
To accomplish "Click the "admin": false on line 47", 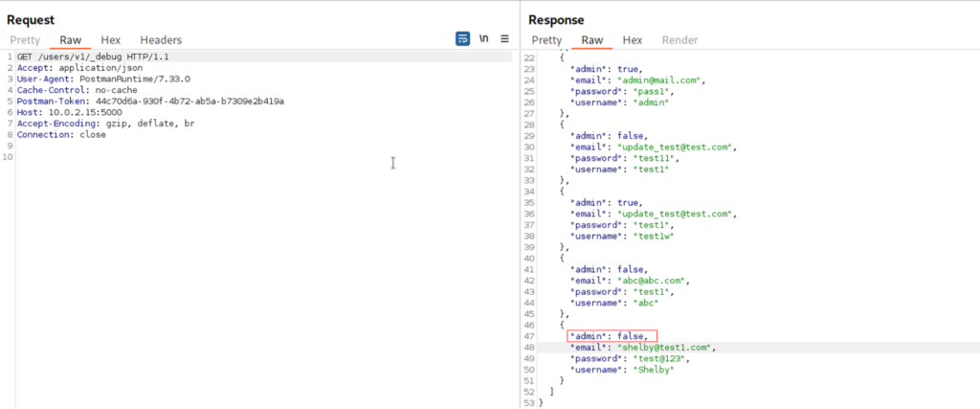I will click(612, 336).
